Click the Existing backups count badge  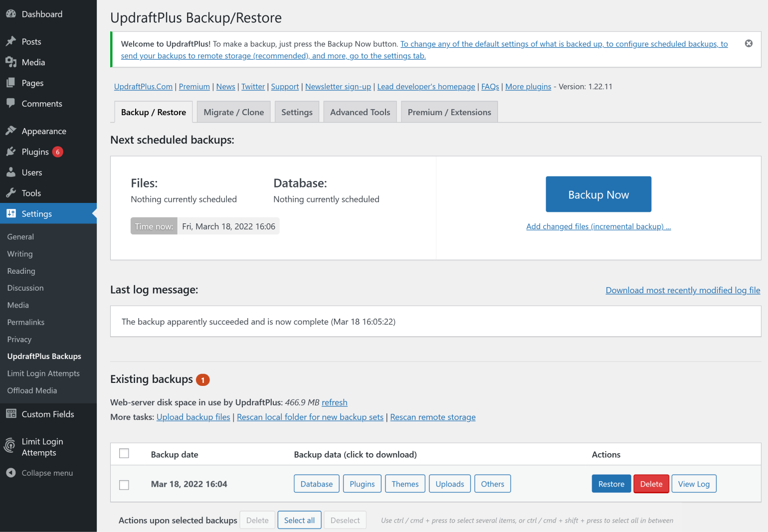(203, 380)
